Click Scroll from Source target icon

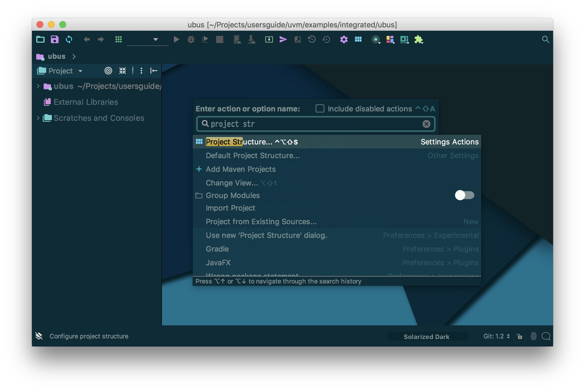click(x=108, y=71)
